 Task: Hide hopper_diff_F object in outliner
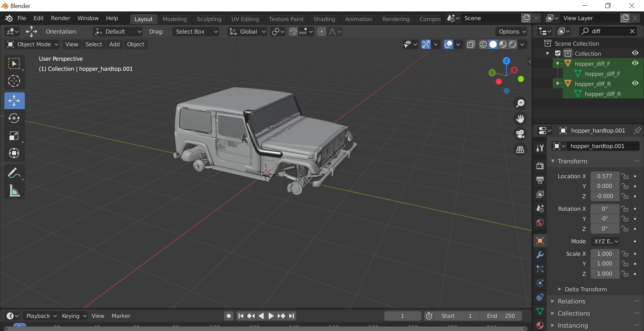[635, 63]
